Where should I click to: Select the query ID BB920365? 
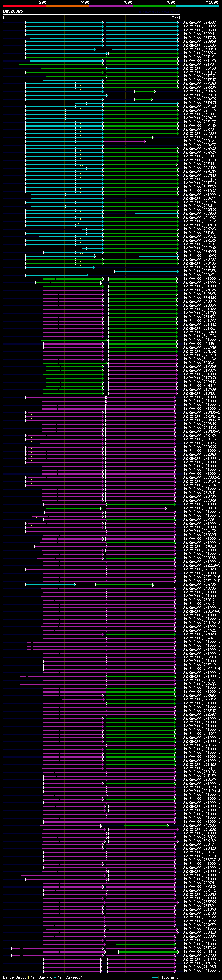13,11
